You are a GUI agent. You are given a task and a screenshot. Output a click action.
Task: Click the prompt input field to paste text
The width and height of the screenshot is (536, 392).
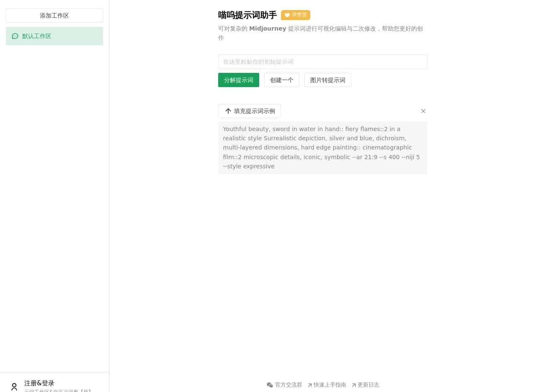pyautogui.click(x=322, y=62)
